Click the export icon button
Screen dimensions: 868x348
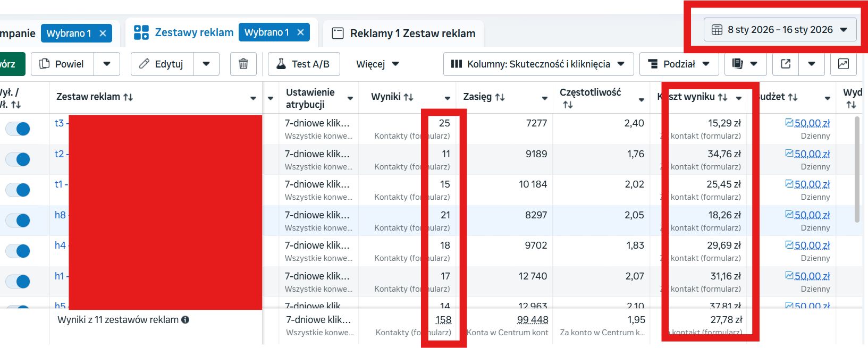[786, 64]
